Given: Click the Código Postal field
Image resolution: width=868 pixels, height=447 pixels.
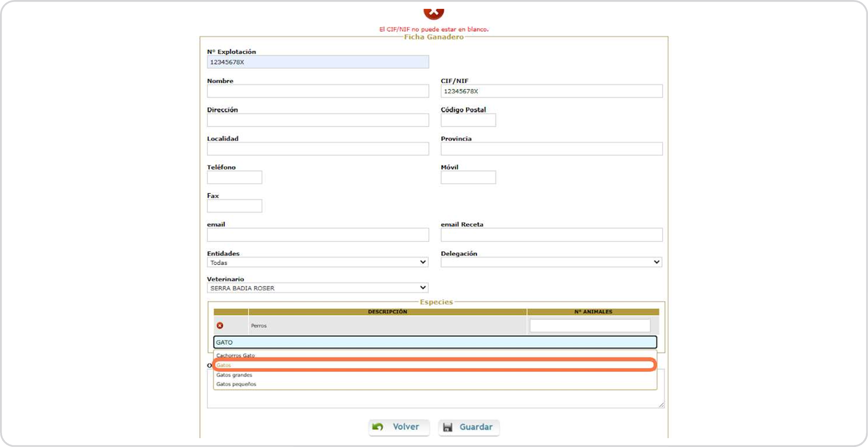Looking at the screenshot, I should tap(468, 120).
